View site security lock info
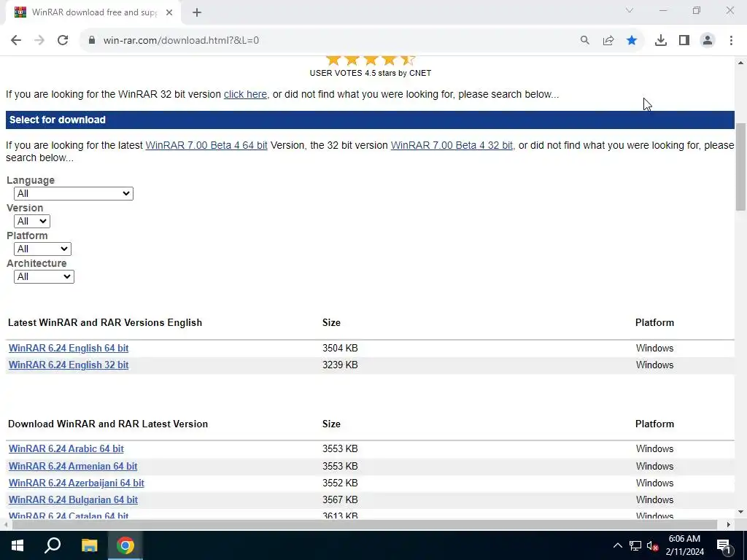Screen dimensions: 747x560 pos(92,40)
